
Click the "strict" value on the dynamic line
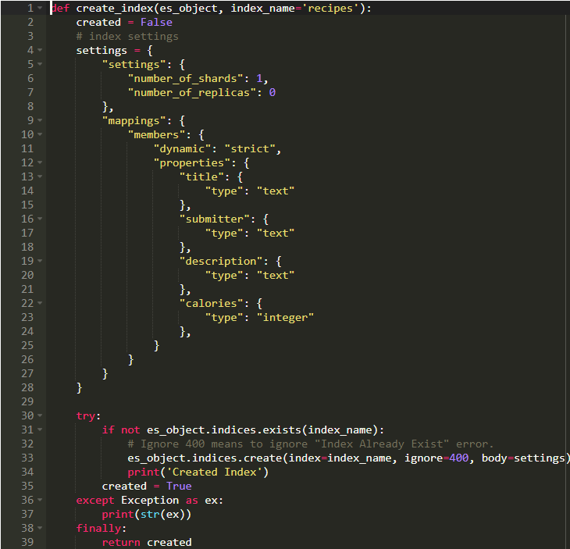tap(250, 149)
